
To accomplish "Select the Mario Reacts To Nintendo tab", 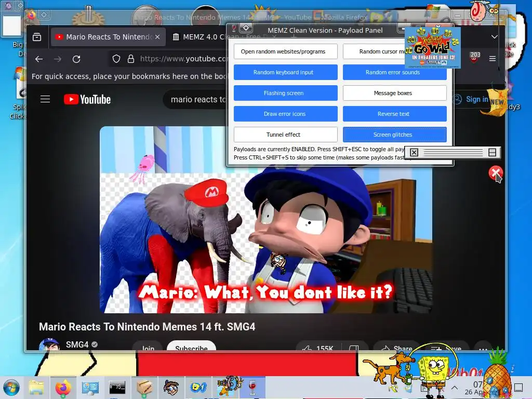I will 108,37.
